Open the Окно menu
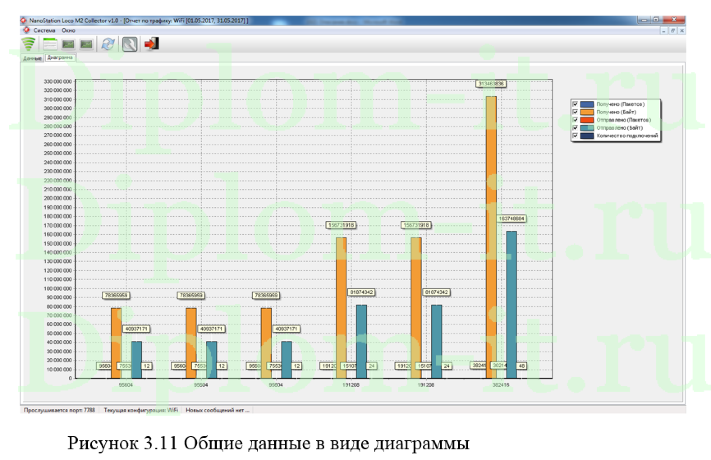This screenshot has height=460, width=711. 68,31
